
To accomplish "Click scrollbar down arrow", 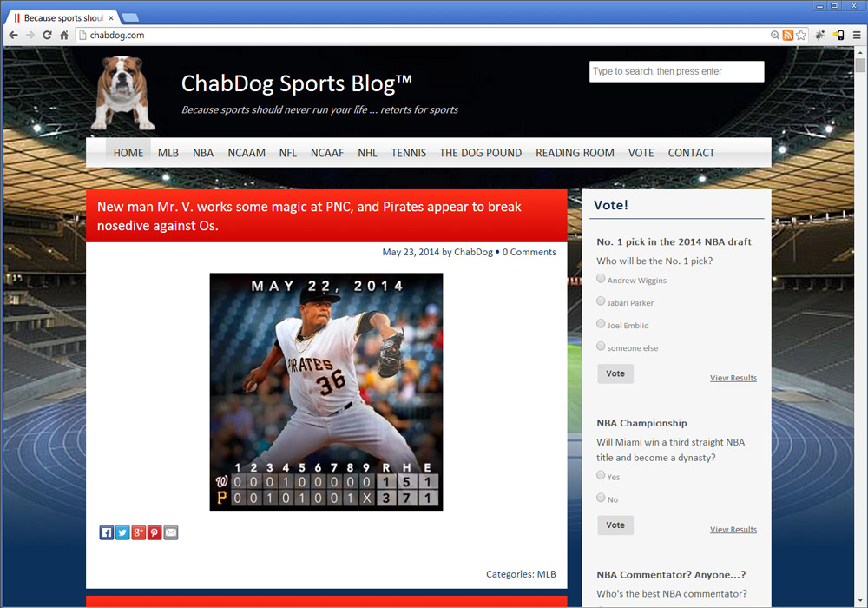I will tap(859, 601).
